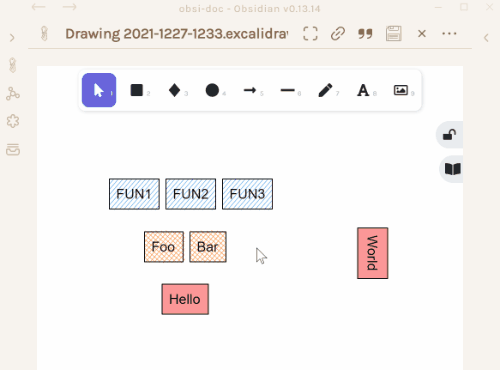Expand the left sidebar chevron
500x370 pixels.
click(12, 38)
